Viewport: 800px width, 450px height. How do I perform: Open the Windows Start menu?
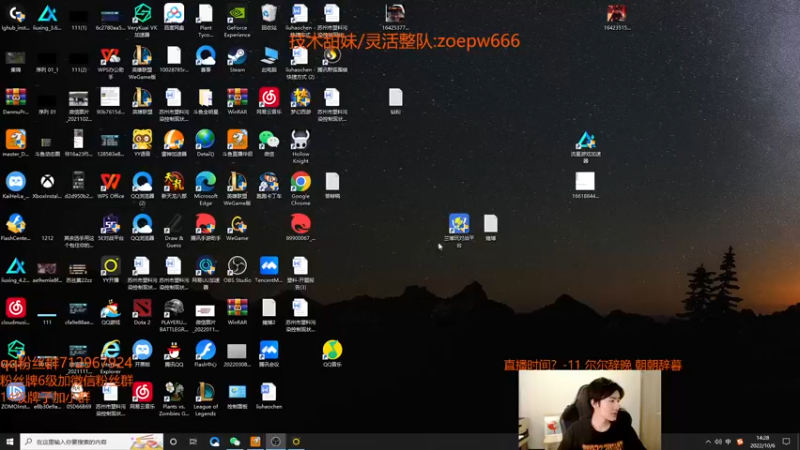click(10, 441)
